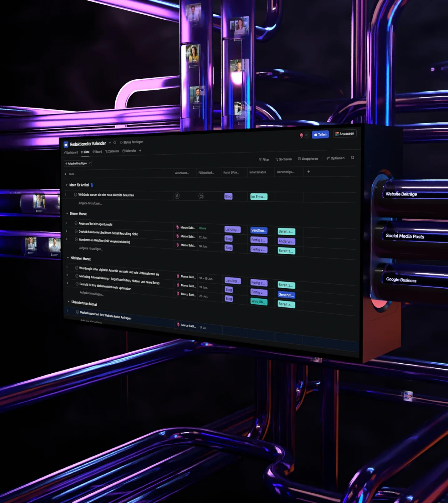The width and height of the screenshot is (448, 503).
Task: Click the member avatar beside Teilen
Action: pos(301,135)
